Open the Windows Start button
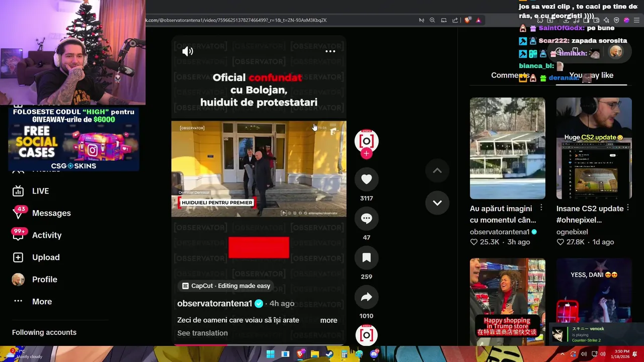This screenshot has height=362, width=644. 270,354
